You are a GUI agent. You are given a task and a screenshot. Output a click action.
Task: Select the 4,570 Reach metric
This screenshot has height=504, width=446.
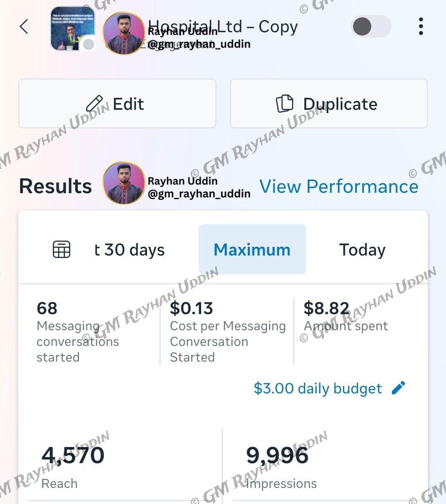coord(73,467)
